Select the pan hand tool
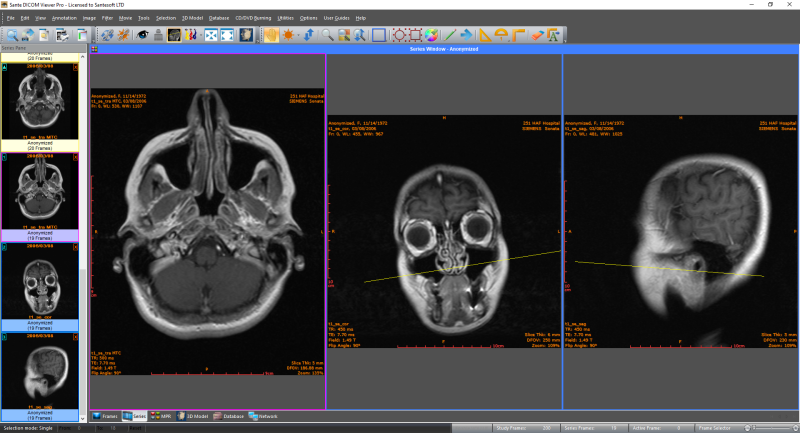Image resolution: width=800 pixels, height=433 pixels. pos(272,35)
